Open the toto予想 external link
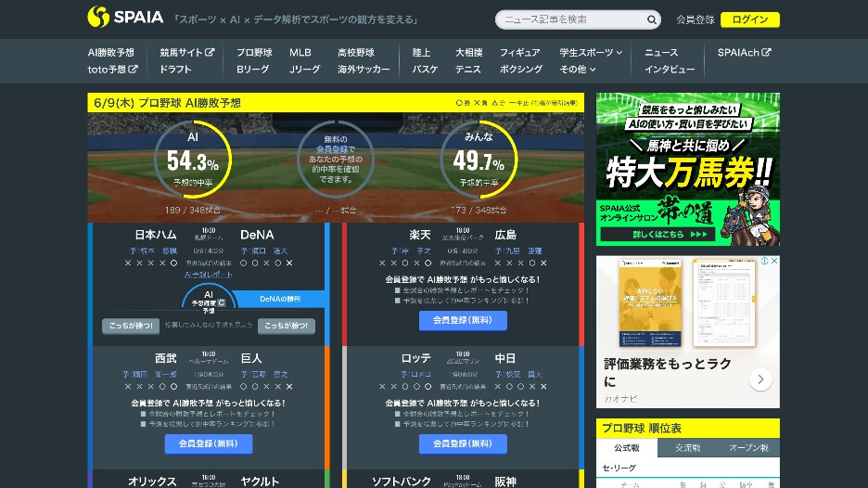The width and height of the screenshot is (868, 488). (112, 70)
